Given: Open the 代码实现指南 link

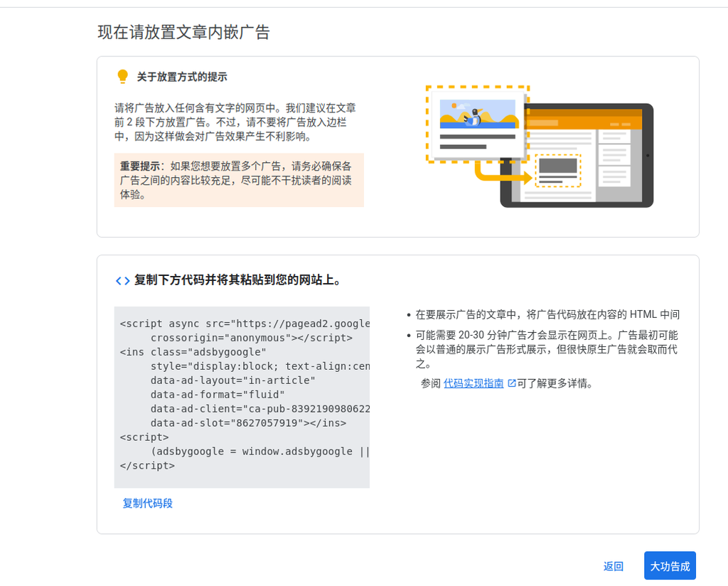Looking at the screenshot, I should (x=473, y=383).
